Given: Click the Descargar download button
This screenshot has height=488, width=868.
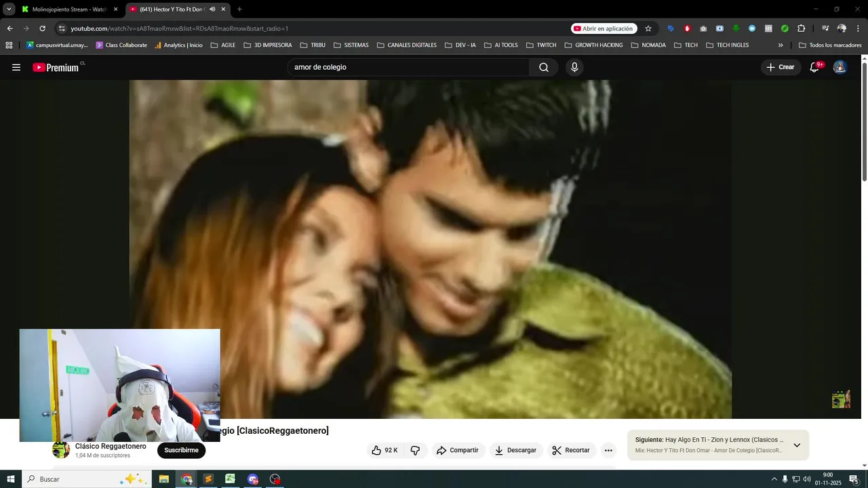Looking at the screenshot, I should point(515,450).
